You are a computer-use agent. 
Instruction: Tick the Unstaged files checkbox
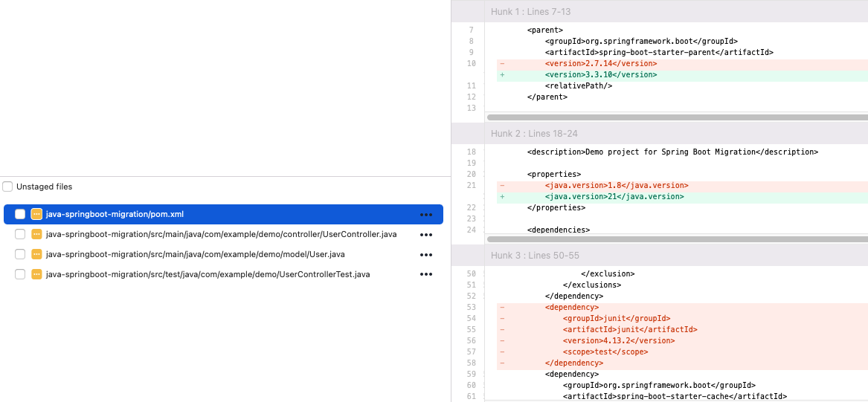(x=7, y=187)
